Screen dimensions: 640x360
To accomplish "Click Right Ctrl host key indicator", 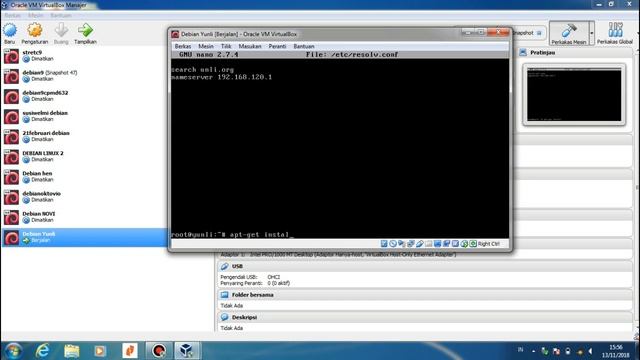I will coord(489,244).
